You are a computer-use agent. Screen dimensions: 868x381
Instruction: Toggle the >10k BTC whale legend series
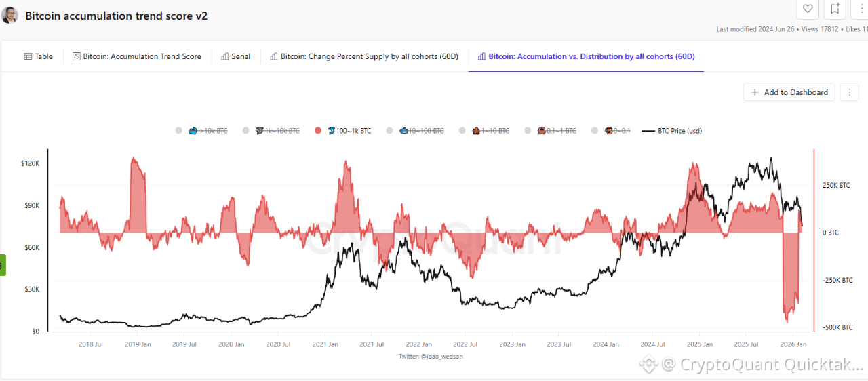click(210, 131)
